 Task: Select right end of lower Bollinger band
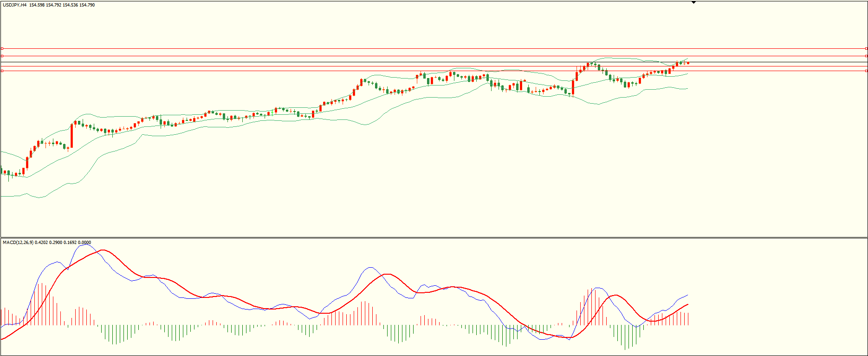pyautogui.click(x=687, y=88)
